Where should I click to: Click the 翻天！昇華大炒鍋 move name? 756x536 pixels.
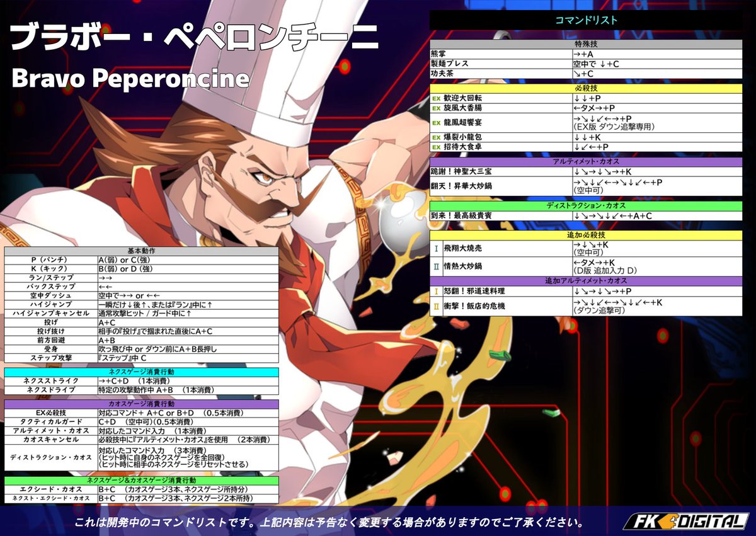(x=462, y=186)
